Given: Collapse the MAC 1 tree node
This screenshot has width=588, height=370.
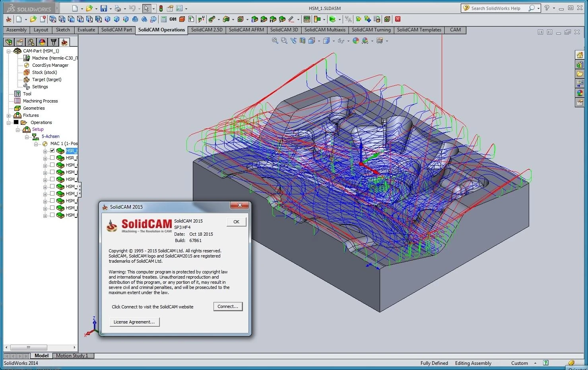Looking at the screenshot, I should [36, 144].
